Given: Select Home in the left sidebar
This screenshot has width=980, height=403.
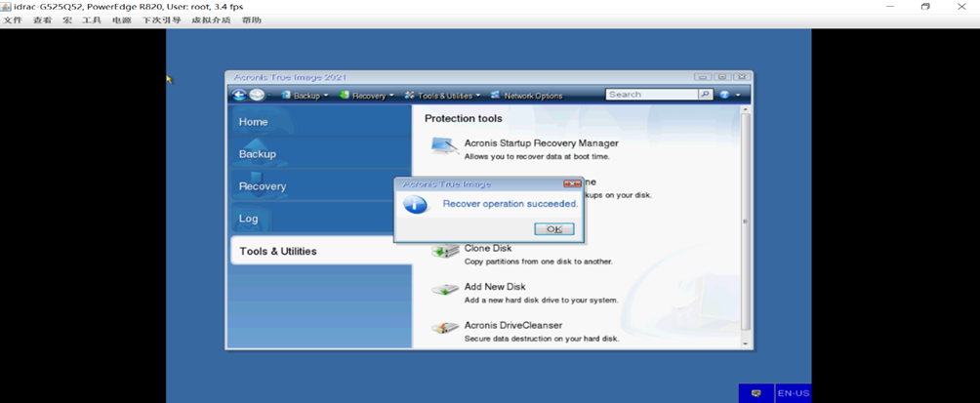Looking at the screenshot, I should pyautogui.click(x=320, y=121).
